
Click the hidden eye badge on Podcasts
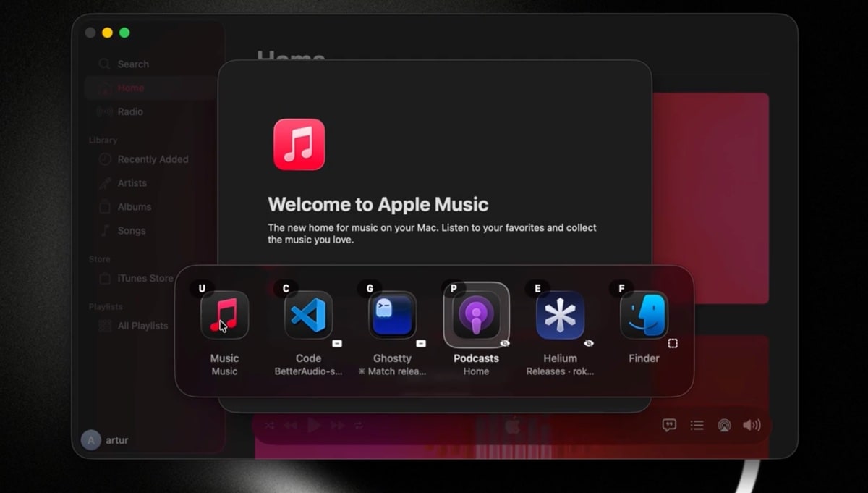pyautogui.click(x=505, y=343)
